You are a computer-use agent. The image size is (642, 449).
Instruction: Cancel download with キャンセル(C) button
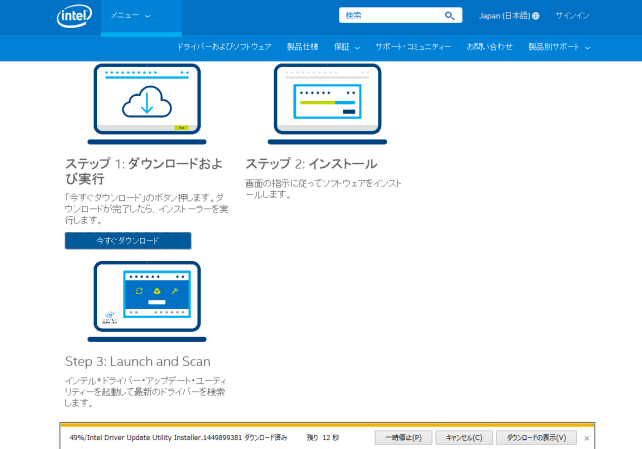(464, 438)
